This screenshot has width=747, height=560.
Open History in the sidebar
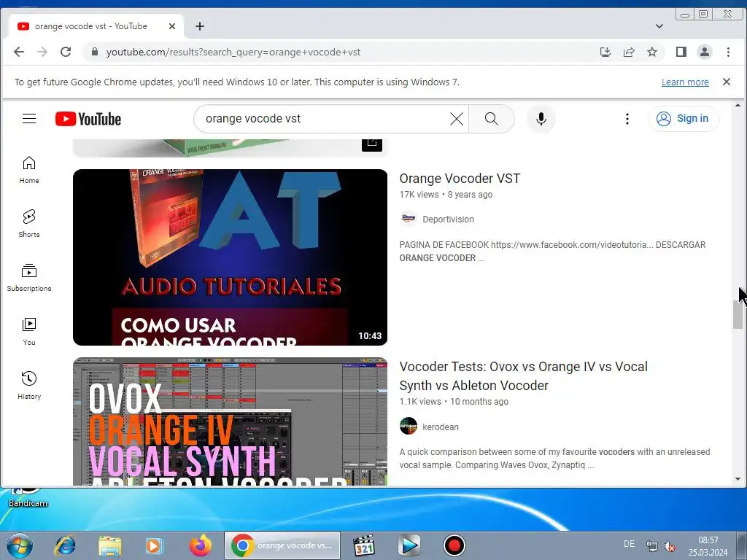(x=29, y=385)
